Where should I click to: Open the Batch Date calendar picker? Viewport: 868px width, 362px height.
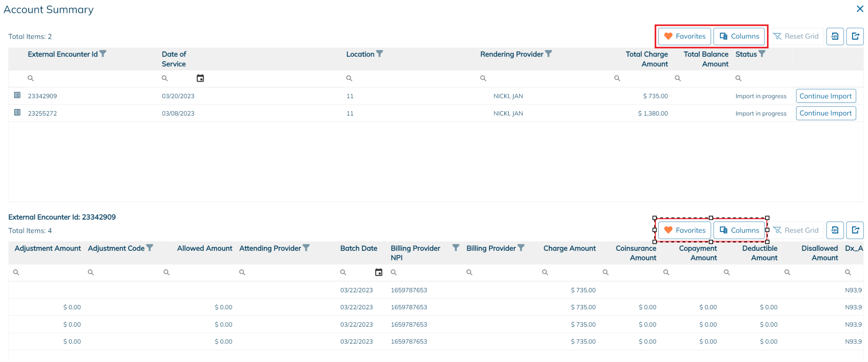click(379, 272)
